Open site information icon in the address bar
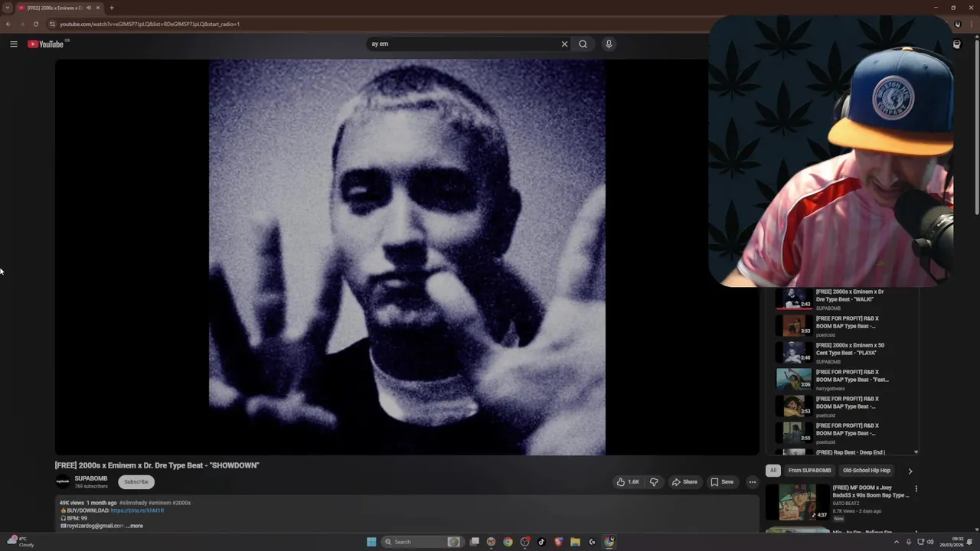Screen dimensions: 980x551 click(52, 24)
